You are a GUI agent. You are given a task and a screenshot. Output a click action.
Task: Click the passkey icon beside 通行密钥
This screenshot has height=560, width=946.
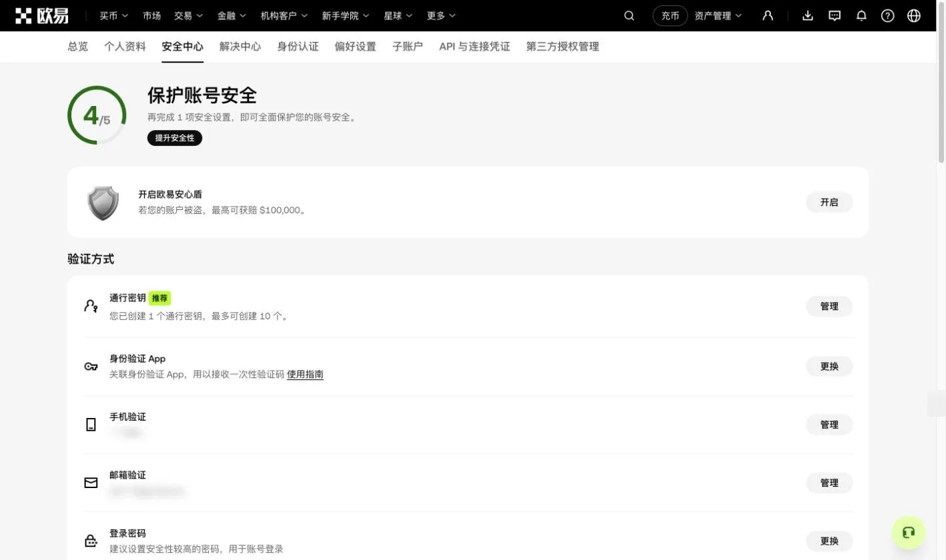(91, 307)
